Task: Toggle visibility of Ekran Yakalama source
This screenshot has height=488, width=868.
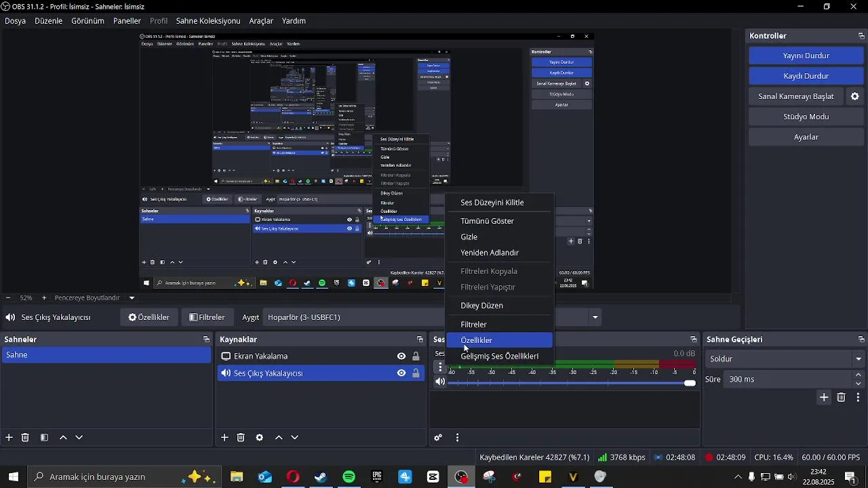Action: [x=401, y=357]
